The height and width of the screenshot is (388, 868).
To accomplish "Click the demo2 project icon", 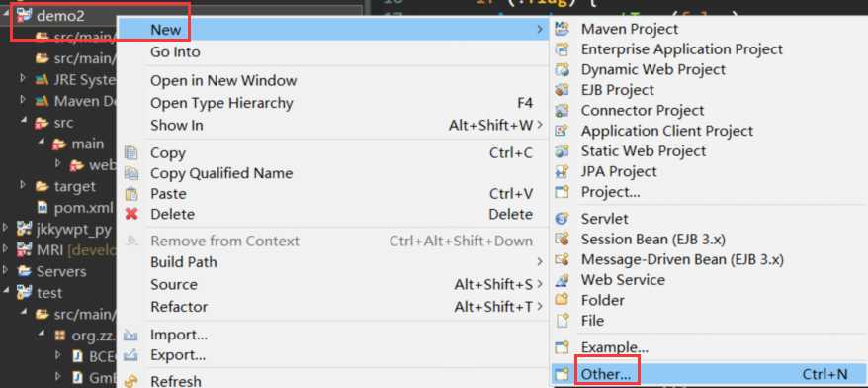I will (24, 16).
